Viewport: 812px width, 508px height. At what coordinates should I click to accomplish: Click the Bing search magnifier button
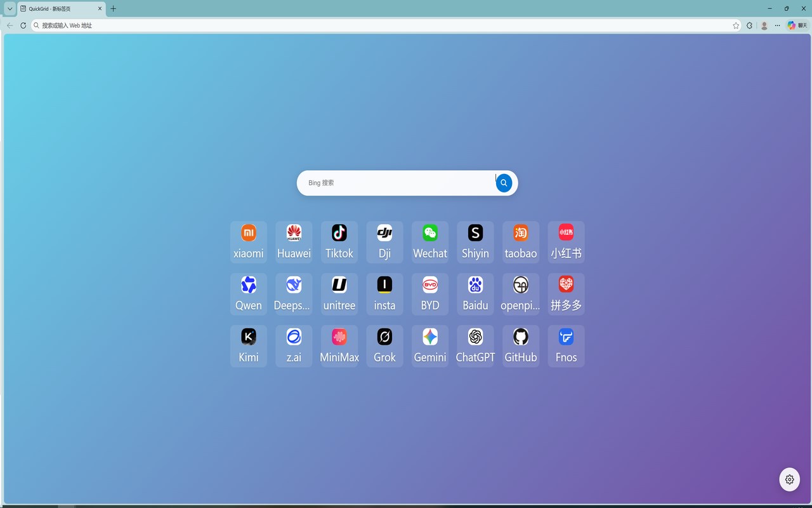(503, 182)
